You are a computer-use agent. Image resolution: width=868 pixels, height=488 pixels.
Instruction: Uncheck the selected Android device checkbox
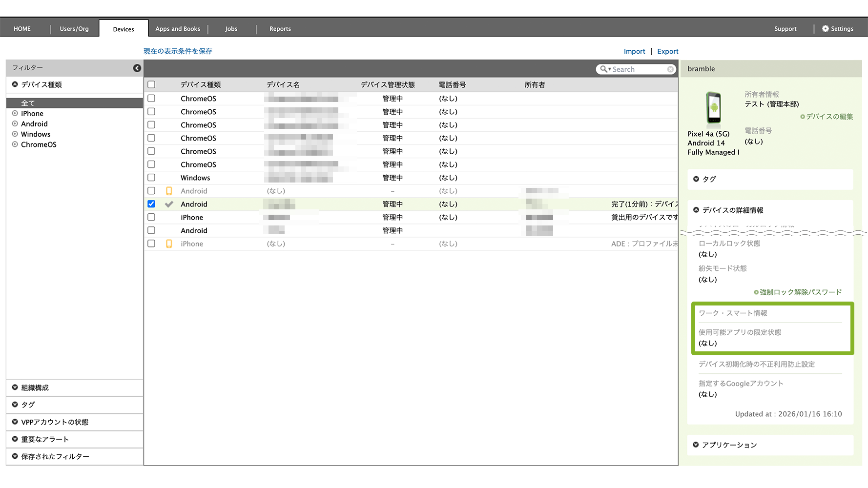pos(151,204)
